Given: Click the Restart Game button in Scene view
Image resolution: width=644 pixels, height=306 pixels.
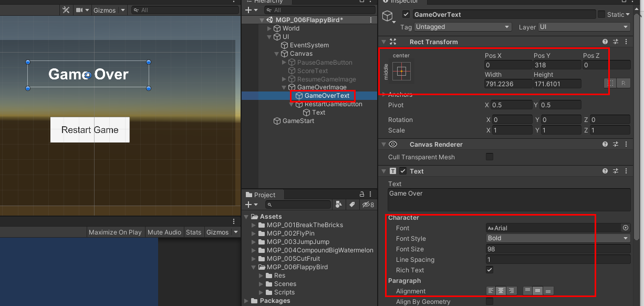Looking at the screenshot, I should point(90,130).
